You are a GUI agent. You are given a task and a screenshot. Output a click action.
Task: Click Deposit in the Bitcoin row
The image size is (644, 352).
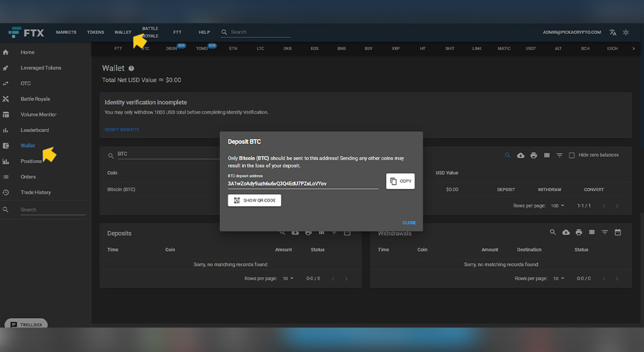pos(506,190)
